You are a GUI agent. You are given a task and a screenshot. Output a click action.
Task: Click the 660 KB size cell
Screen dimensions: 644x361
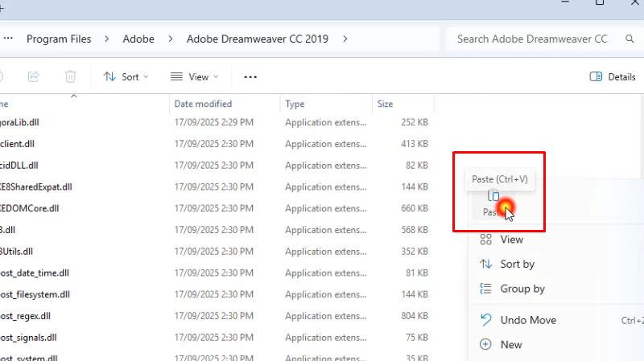click(415, 208)
